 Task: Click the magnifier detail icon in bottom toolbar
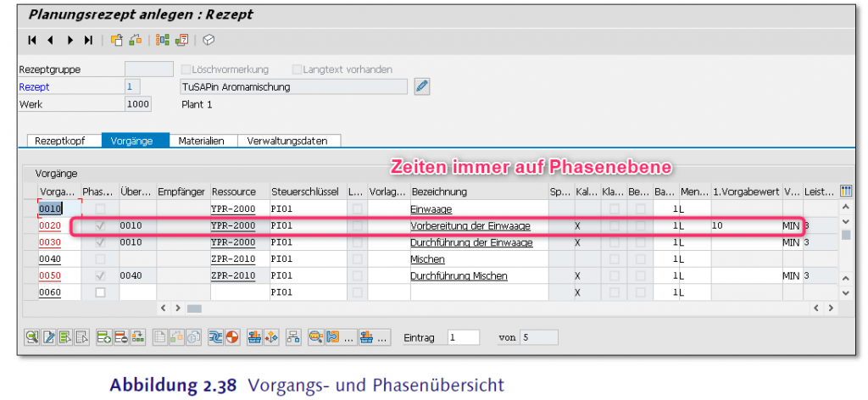pyautogui.click(x=31, y=337)
